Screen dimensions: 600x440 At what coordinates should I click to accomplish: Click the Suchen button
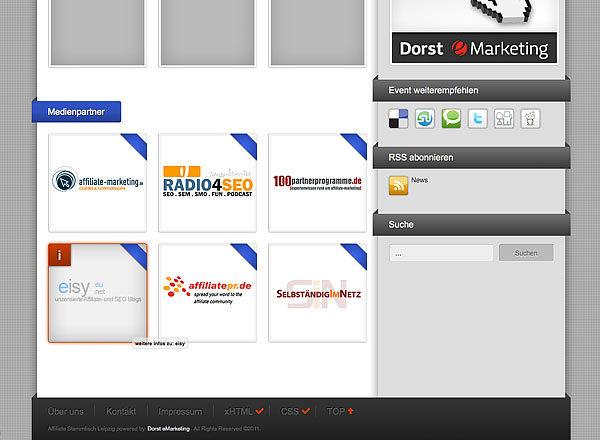click(x=526, y=253)
